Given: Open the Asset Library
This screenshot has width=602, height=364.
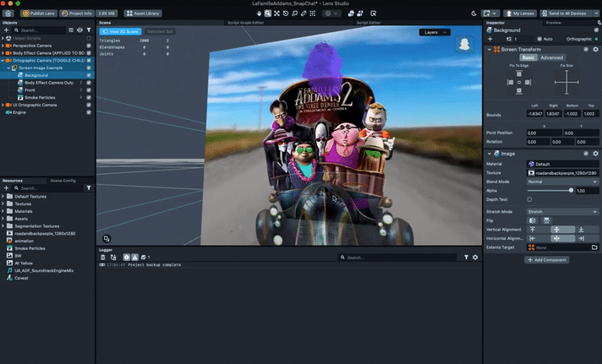Looking at the screenshot, I should click(143, 14).
